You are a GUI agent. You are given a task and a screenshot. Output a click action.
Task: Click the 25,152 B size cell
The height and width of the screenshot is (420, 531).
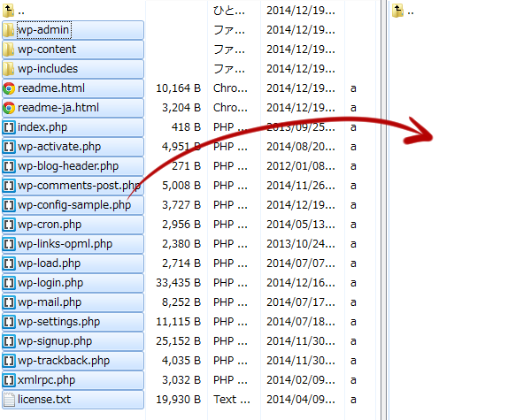pos(179,341)
